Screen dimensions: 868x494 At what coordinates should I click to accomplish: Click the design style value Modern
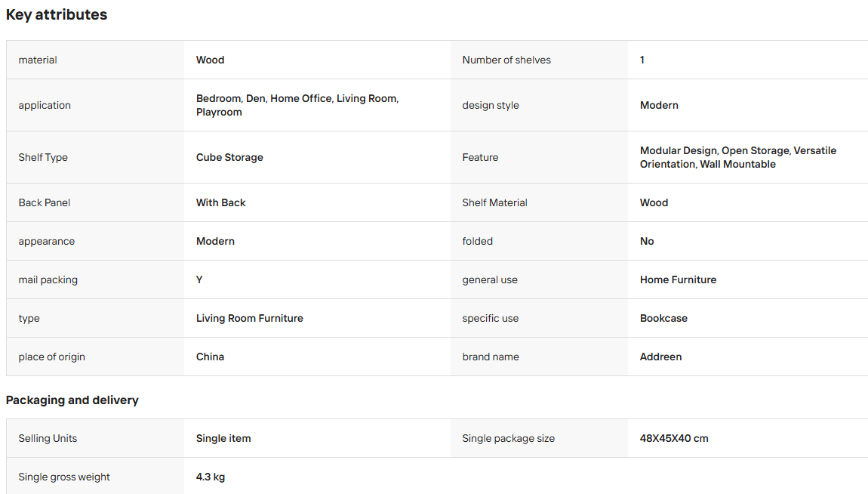coord(659,105)
